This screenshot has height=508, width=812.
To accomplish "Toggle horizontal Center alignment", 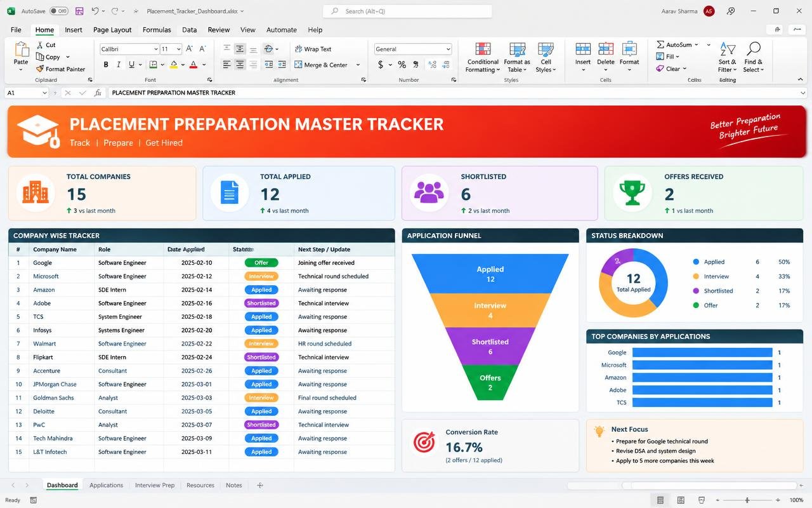I will click(240, 65).
